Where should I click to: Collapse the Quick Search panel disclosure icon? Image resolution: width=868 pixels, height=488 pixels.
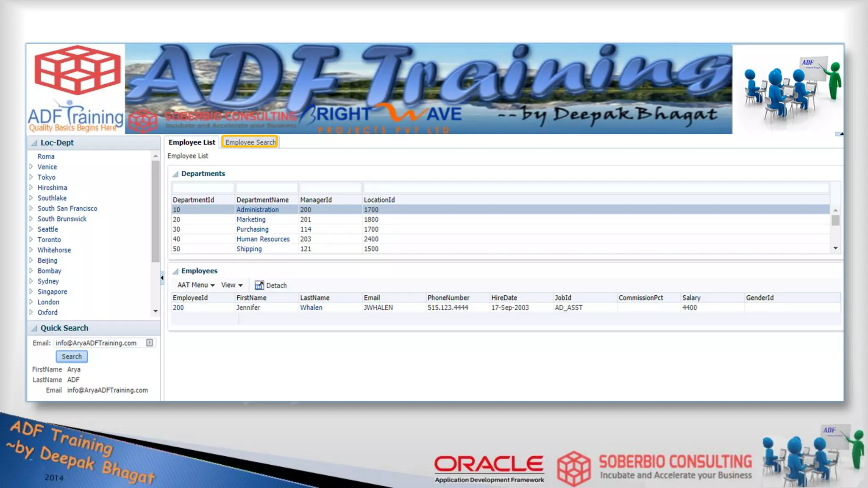click(34, 328)
